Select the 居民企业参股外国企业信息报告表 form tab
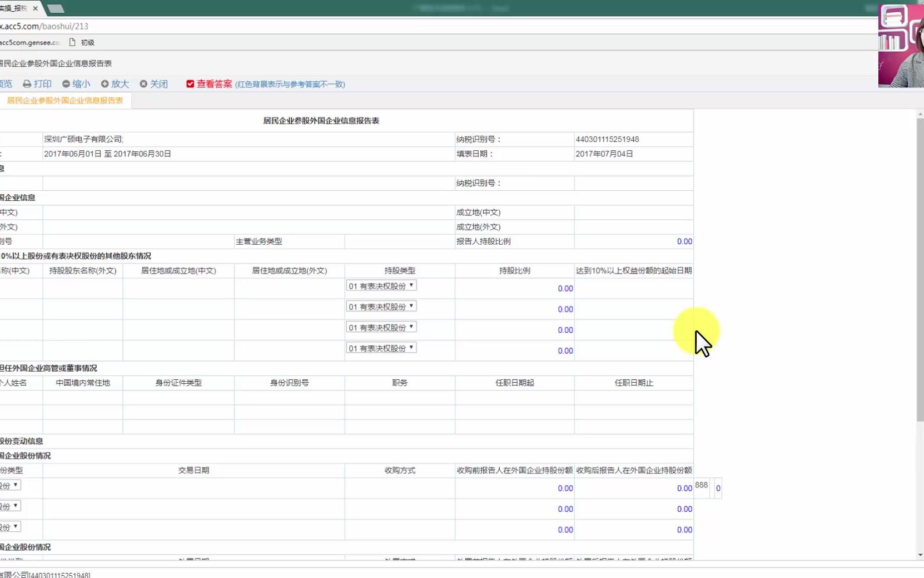The width and height of the screenshot is (924, 578). tap(66, 101)
